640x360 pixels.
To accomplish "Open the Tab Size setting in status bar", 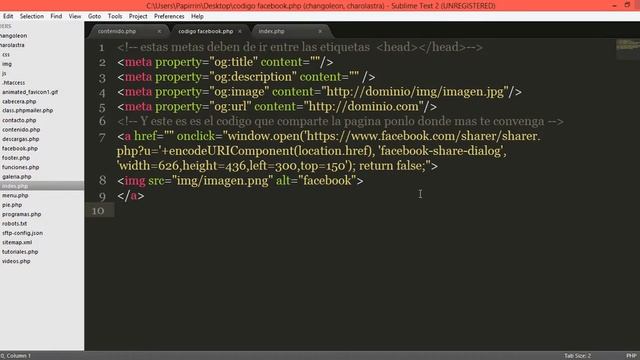I will click(578, 356).
